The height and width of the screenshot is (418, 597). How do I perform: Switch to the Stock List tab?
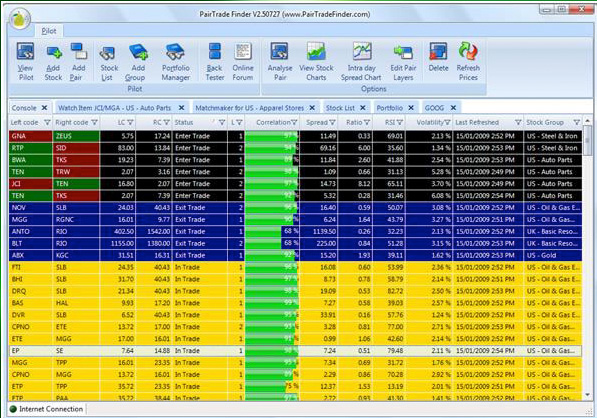(340, 108)
